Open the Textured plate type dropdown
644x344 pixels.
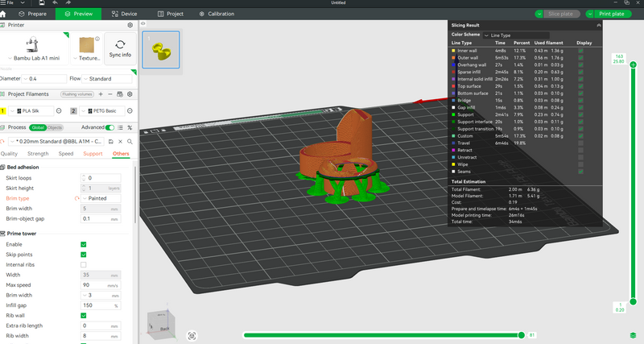(x=87, y=58)
